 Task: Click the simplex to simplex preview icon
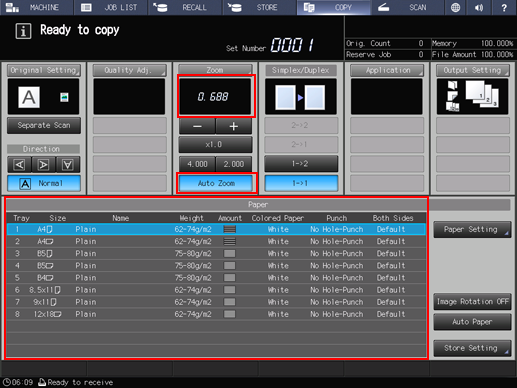tap(301, 97)
